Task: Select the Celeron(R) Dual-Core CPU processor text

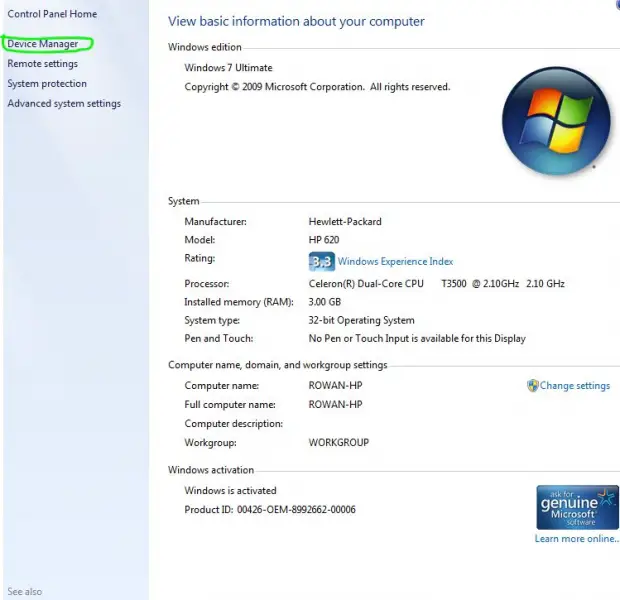Action: 366,284
